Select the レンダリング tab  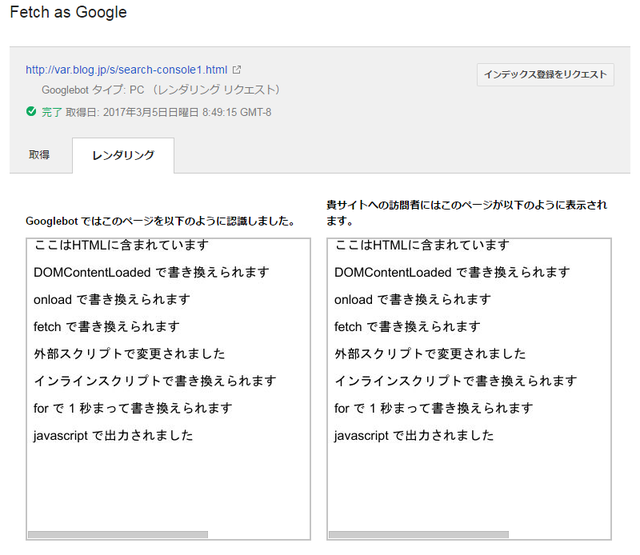[123, 155]
